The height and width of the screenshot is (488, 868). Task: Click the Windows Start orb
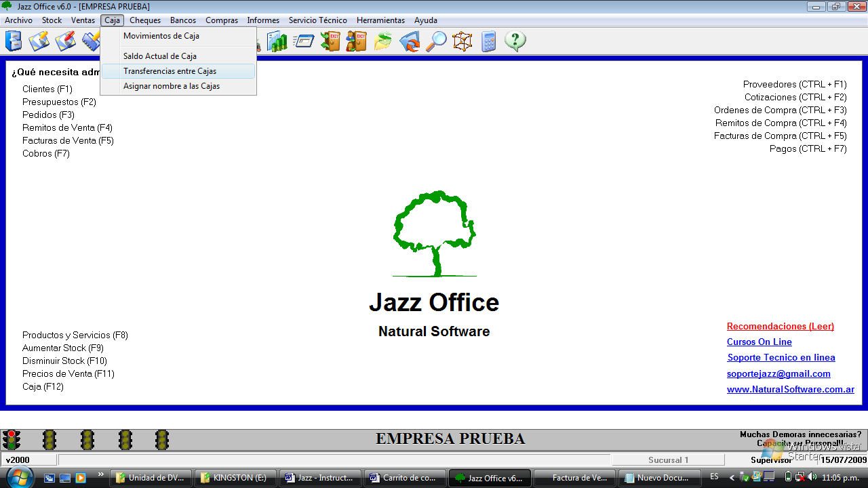click(x=20, y=477)
